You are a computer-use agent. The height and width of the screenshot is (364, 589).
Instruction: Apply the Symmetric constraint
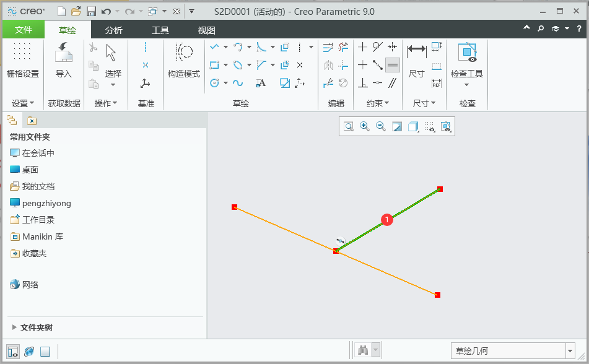(x=393, y=47)
